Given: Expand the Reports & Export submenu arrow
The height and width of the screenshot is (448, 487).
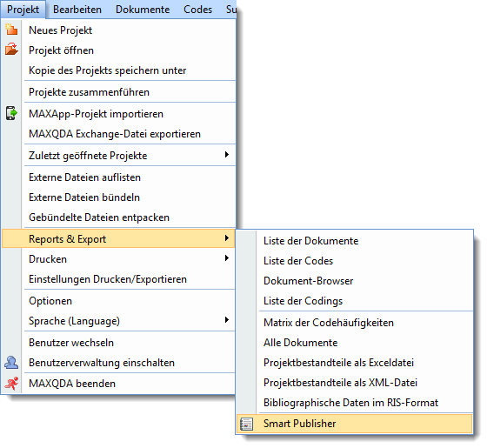Looking at the screenshot, I should 227,238.
